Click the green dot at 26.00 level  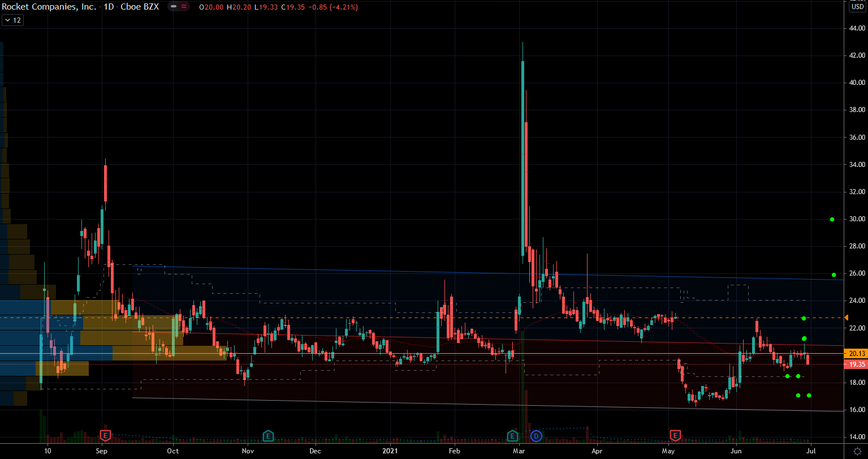(834, 275)
